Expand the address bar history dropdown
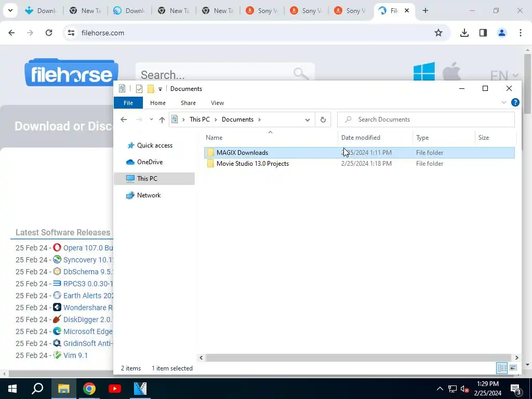Image resolution: width=532 pixels, height=399 pixels. point(308,120)
